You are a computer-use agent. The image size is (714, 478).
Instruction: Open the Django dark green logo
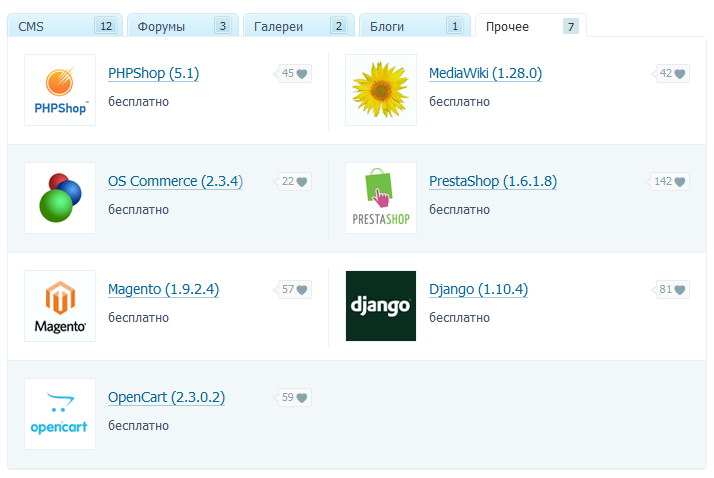[381, 306]
